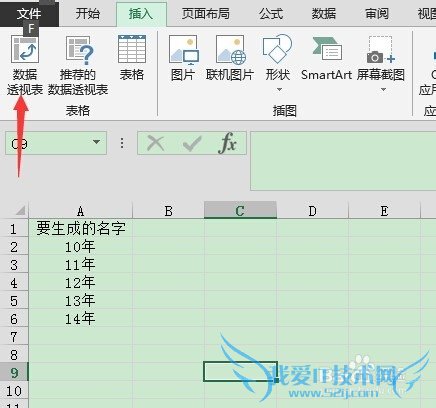Click the PivotTable (数据透视表) icon
This screenshot has height=408, width=436.
(25, 49)
